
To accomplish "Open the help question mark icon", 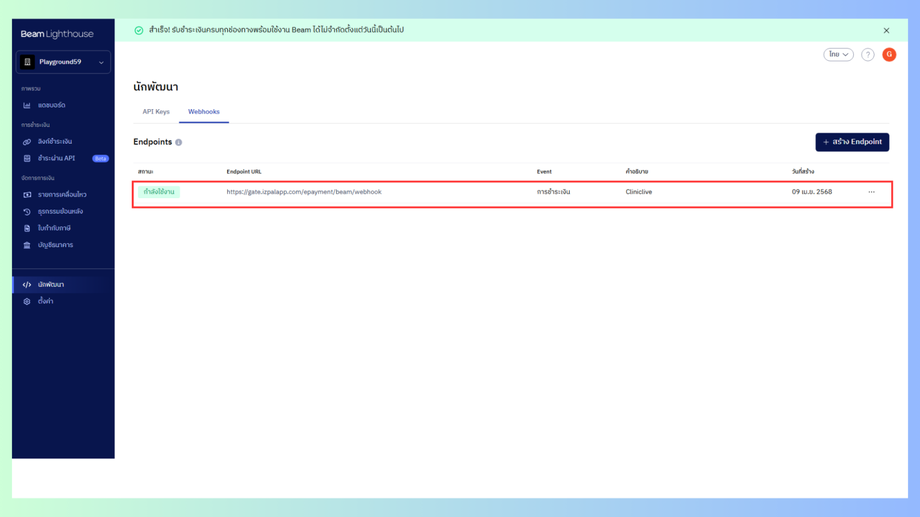I will 868,55.
